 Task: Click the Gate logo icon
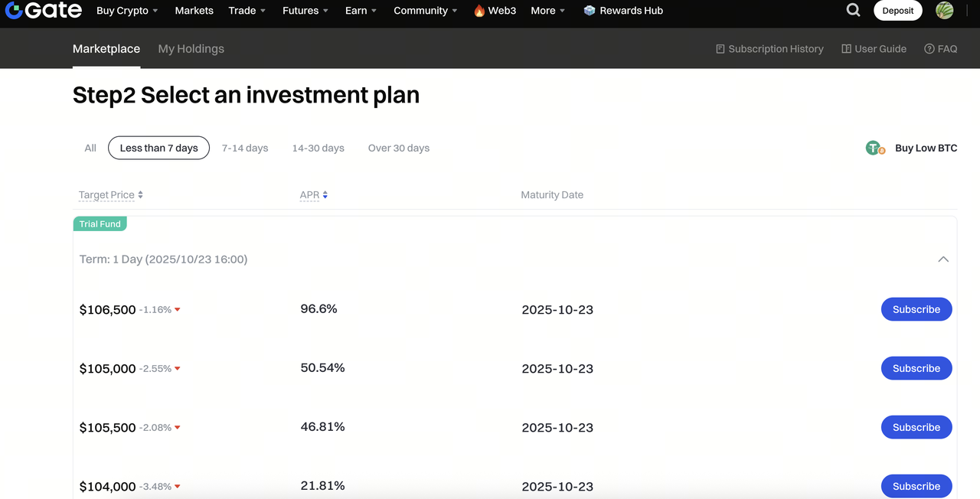tap(12, 11)
